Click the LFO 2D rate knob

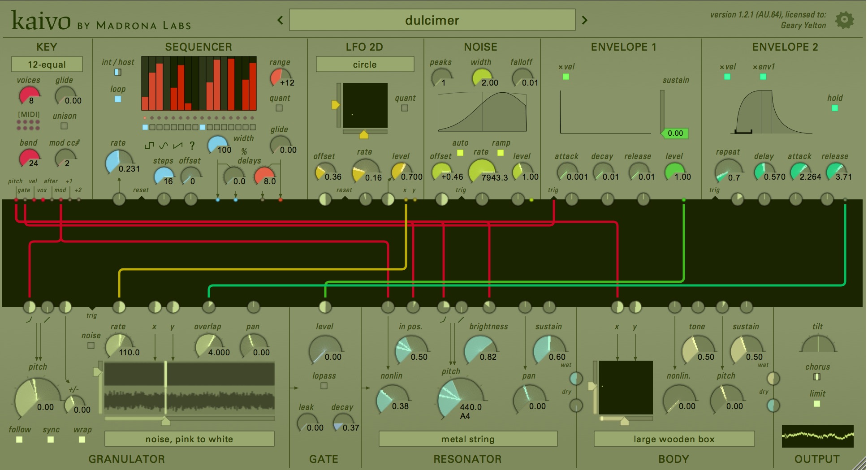366,172
